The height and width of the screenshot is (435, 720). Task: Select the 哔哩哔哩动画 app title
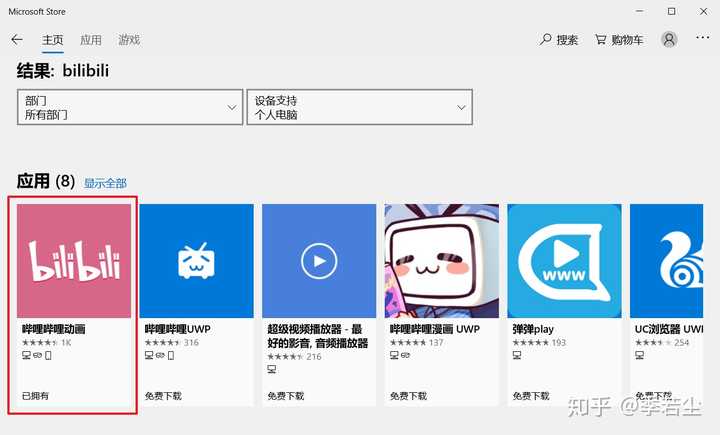[54, 329]
